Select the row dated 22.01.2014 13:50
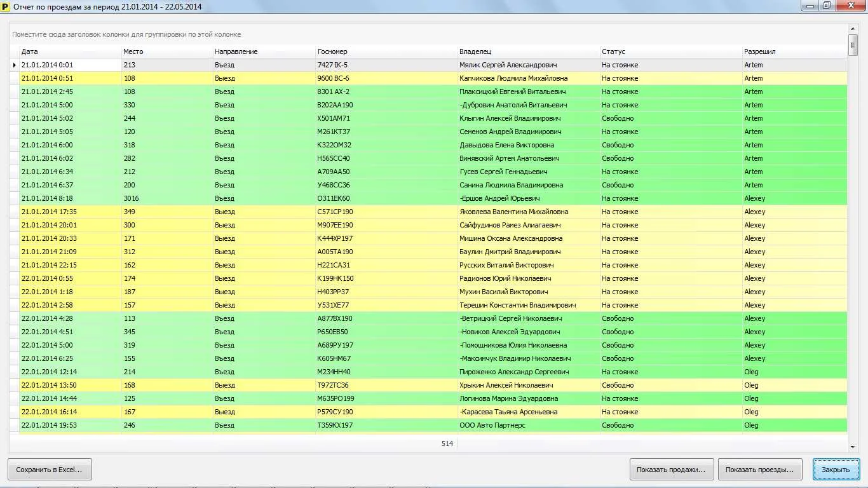Viewport: 868px width, 488px height. 49,385
